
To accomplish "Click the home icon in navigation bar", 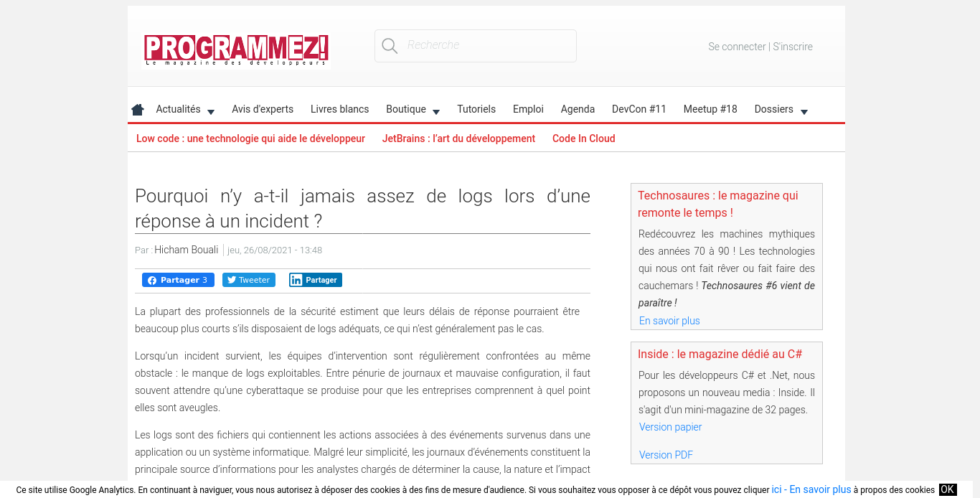I will coord(138,110).
